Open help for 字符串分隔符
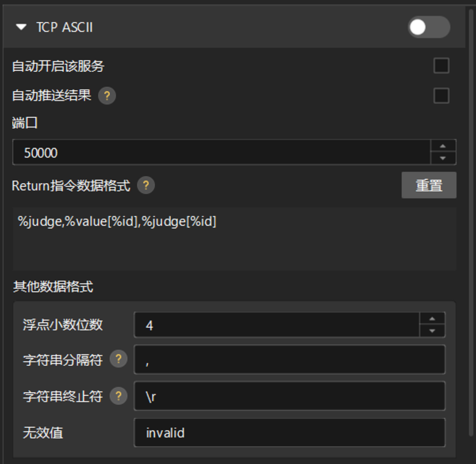The width and height of the screenshot is (476, 464). click(118, 360)
